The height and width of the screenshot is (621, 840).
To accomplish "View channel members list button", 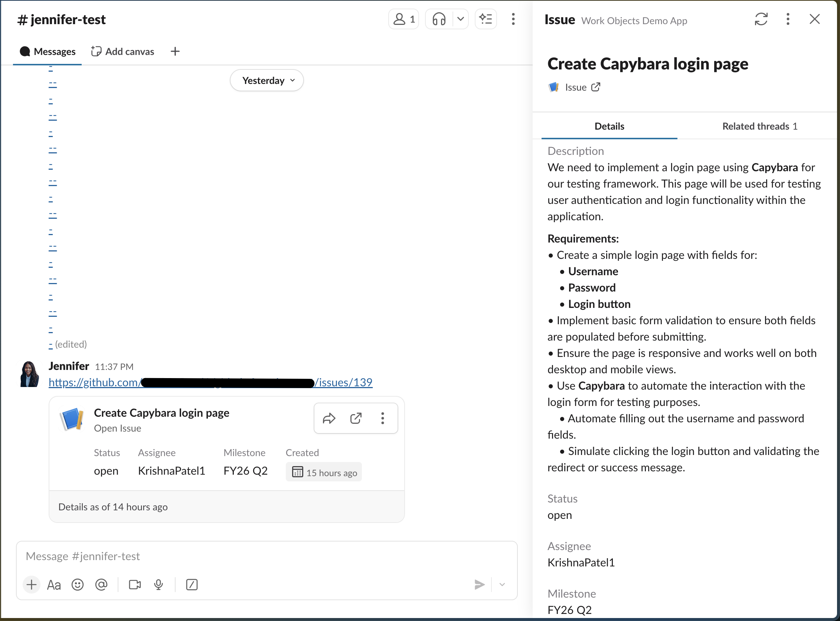I will pyautogui.click(x=403, y=19).
